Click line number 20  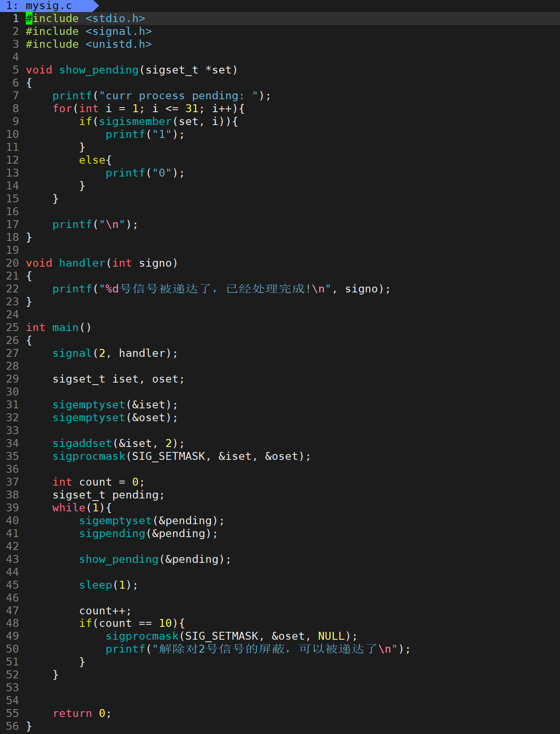[12, 263]
